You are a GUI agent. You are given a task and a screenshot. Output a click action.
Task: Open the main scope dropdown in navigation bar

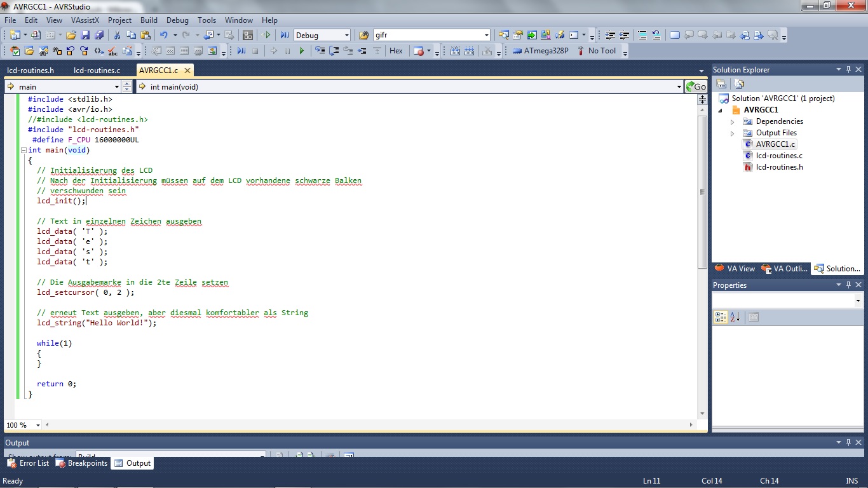116,86
